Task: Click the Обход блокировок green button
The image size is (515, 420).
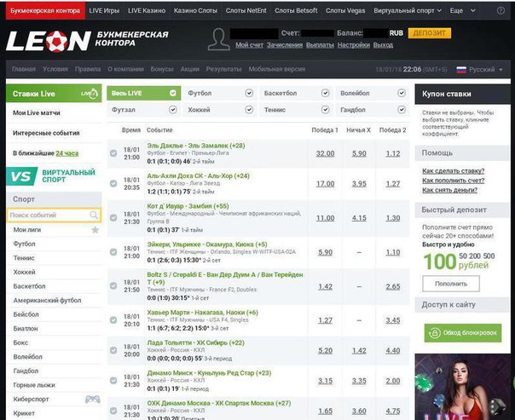Action: 463,333
